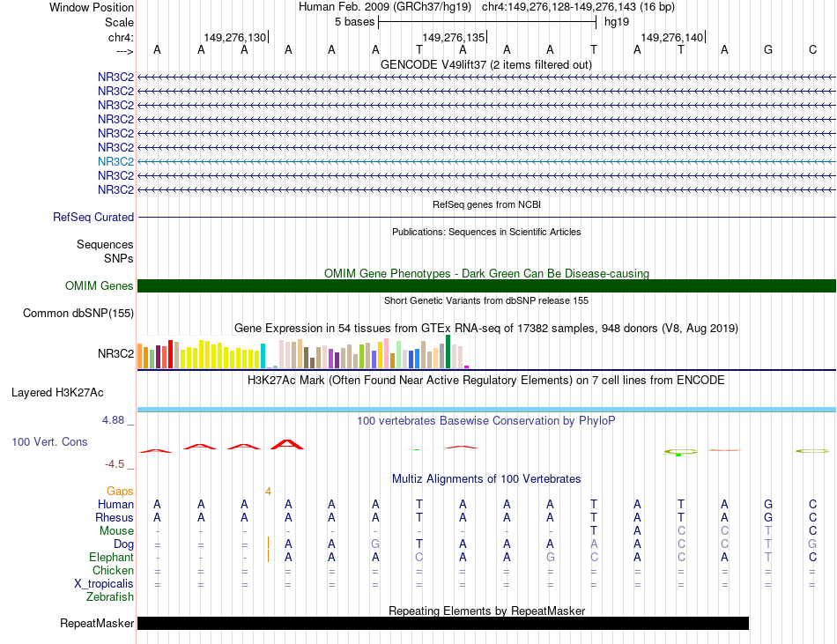Image resolution: width=837 pixels, height=644 pixels.
Task: Click the RefSeq Curated intron line
Action: (486, 217)
